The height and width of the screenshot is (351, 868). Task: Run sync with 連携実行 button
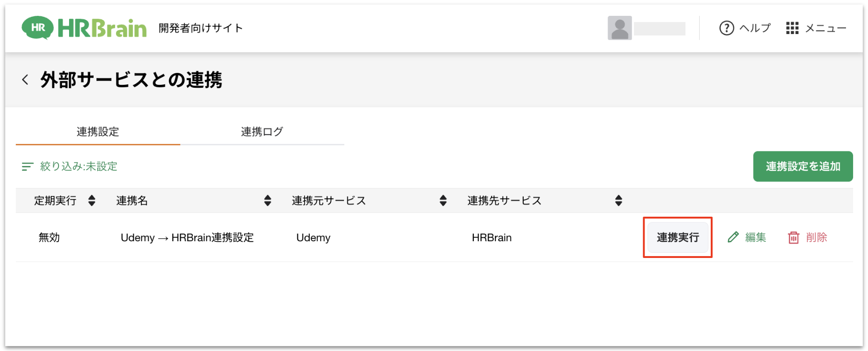click(x=678, y=237)
